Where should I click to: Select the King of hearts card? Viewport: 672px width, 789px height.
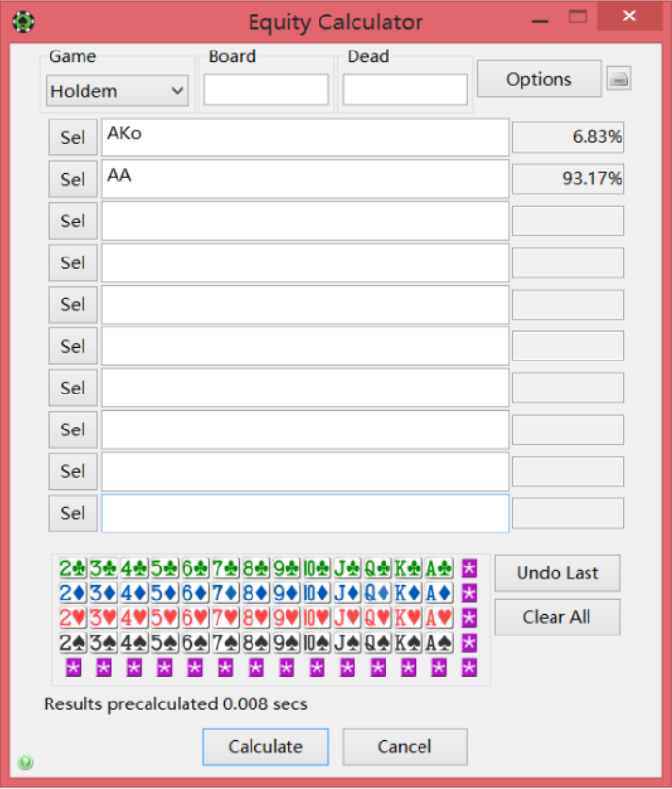pos(409,618)
